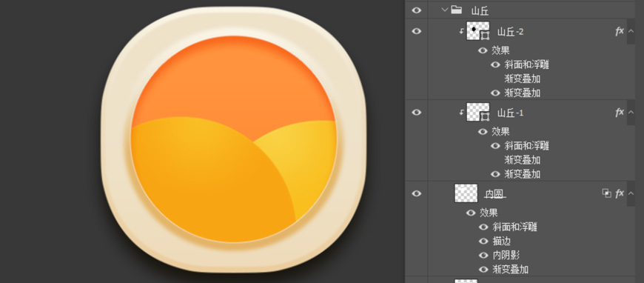This screenshot has width=644, height=283.
Task: Click the clipping mask arrow on 山丘-1
Action: coord(461,112)
